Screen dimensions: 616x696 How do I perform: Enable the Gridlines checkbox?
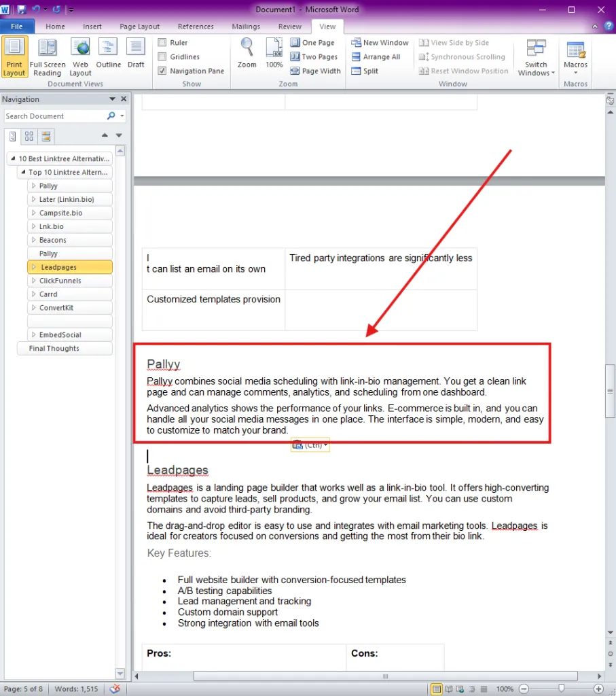point(162,56)
